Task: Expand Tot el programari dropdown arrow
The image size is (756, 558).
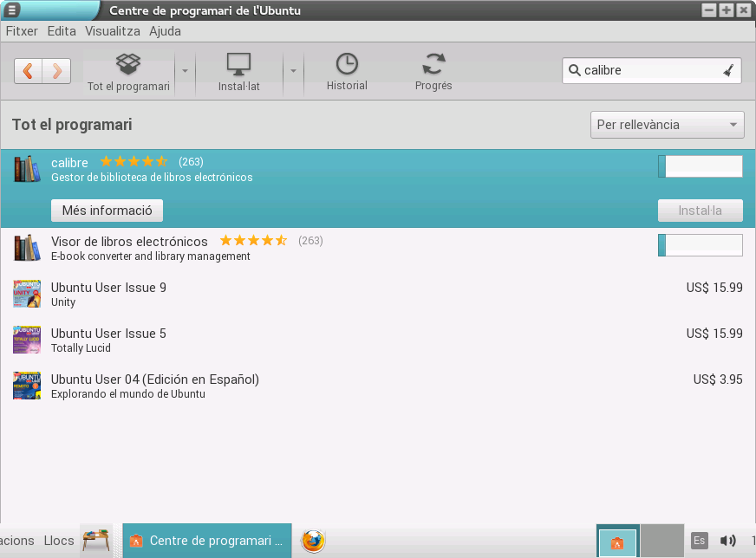Action: pos(185,71)
